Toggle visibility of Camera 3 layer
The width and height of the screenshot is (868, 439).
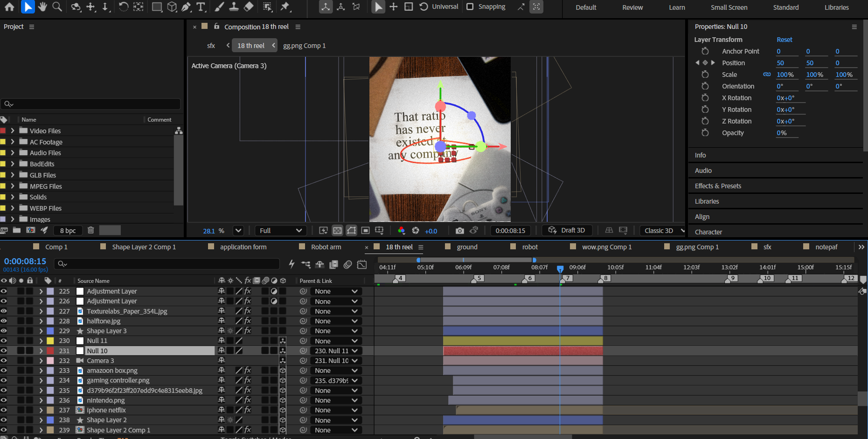pos(4,361)
